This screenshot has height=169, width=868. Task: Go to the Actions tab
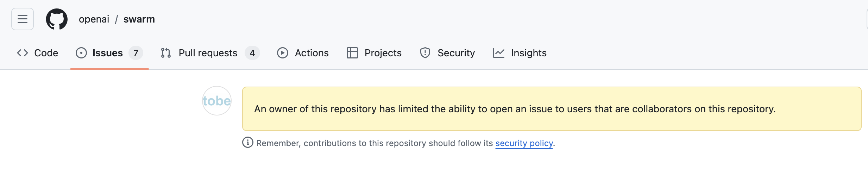pos(312,53)
